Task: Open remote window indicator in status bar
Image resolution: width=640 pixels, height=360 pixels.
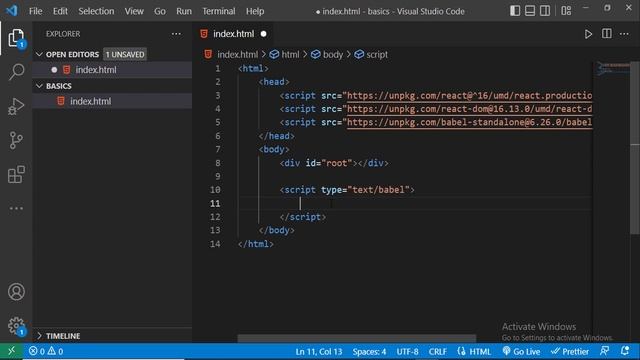Action: point(11,351)
